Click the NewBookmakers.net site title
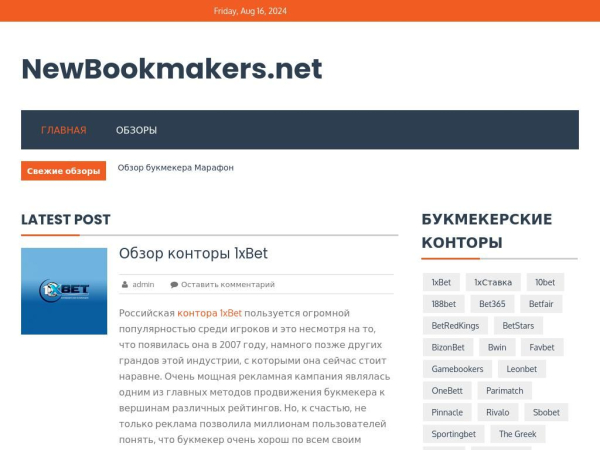The width and height of the screenshot is (600, 450). click(172, 69)
